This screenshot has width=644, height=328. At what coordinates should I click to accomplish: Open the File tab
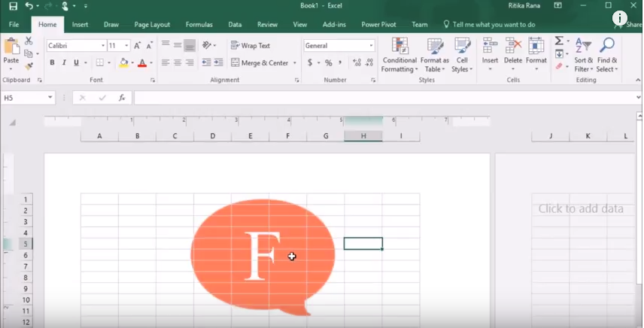pyautogui.click(x=14, y=25)
